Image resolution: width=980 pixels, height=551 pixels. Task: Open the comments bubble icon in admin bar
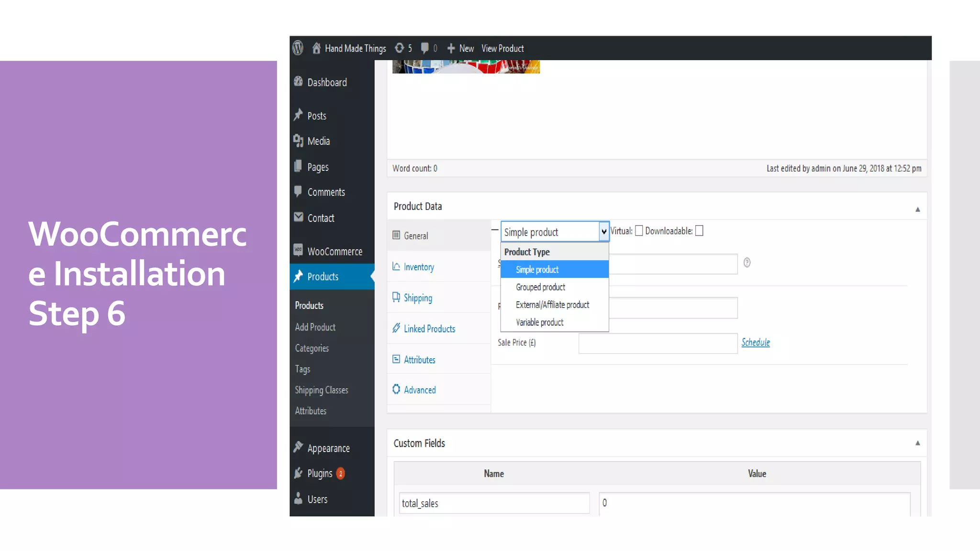(424, 48)
